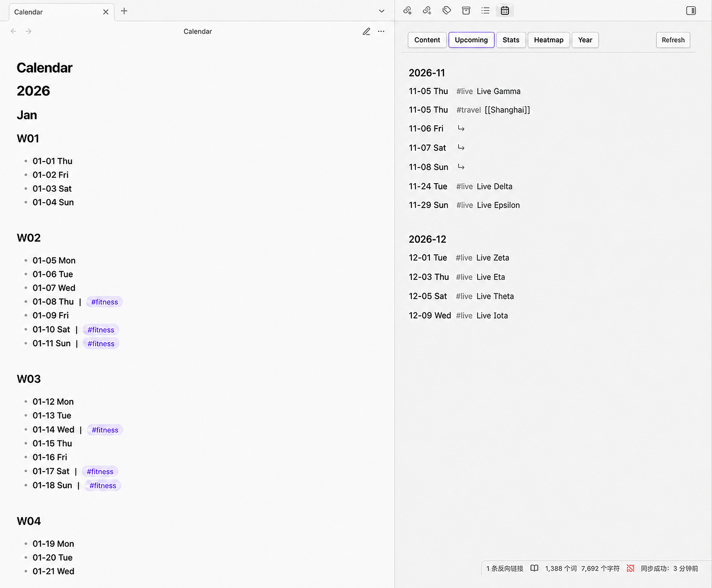
Task: Click the Jan month heading
Action: point(27,115)
